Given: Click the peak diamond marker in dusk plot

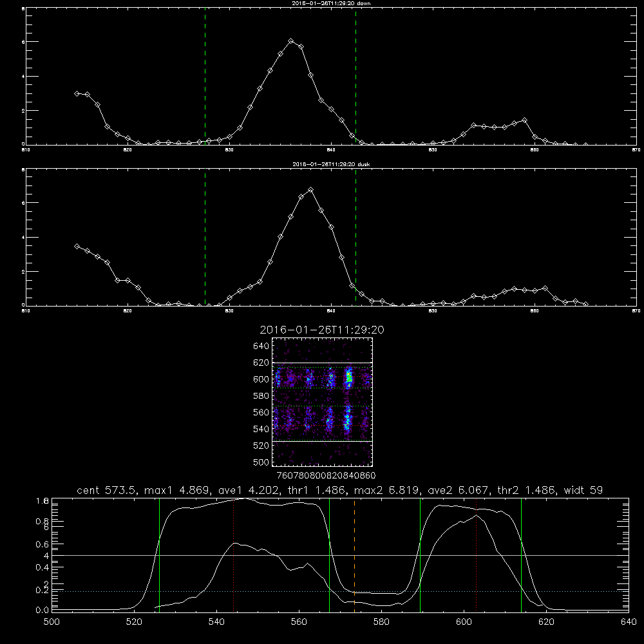Looking at the screenshot, I should click(x=311, y=190).
